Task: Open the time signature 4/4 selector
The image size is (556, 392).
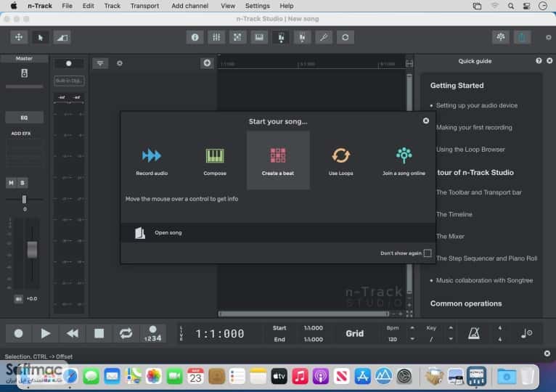Action: 499,333
